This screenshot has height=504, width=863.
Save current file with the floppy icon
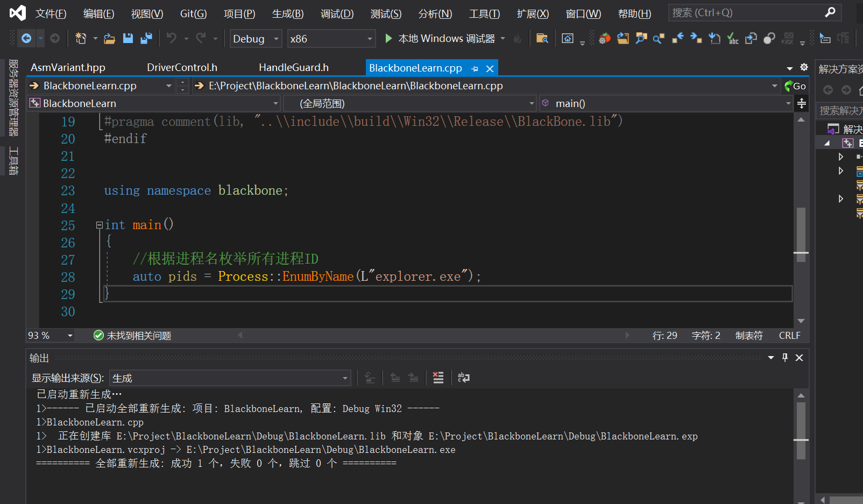click(128, 38)
